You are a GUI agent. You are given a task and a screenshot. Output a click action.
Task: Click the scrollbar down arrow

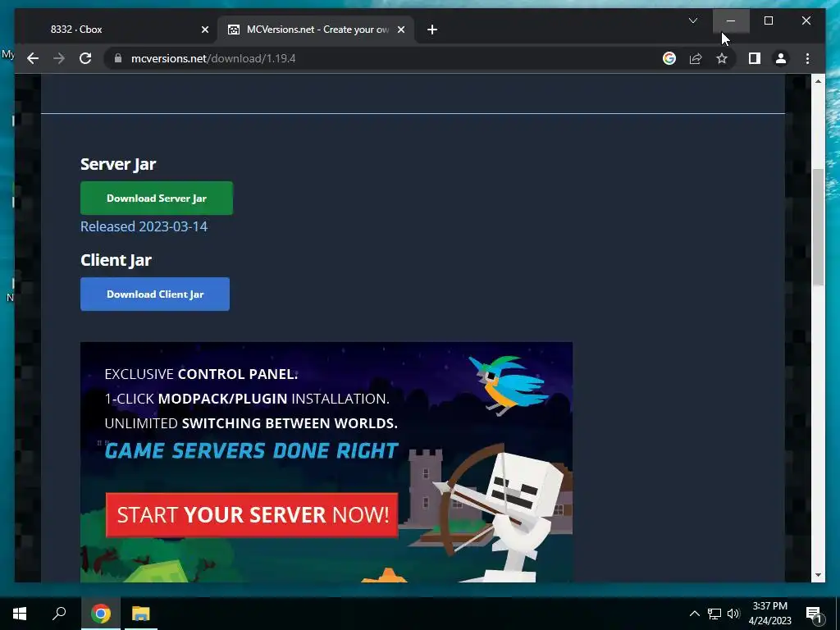tap(818, 575)
